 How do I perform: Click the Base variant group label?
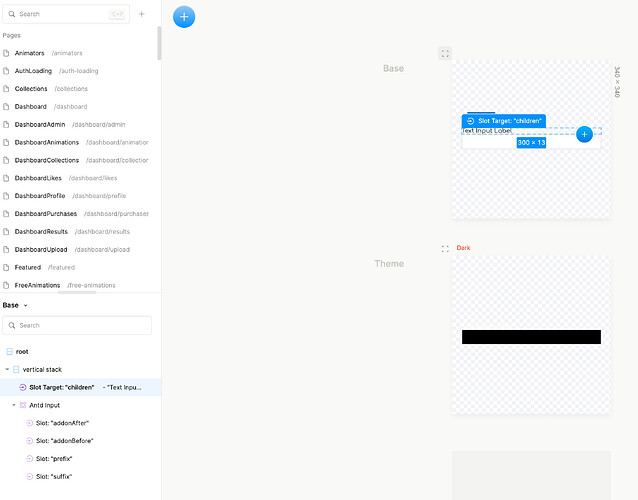point(393,68)
